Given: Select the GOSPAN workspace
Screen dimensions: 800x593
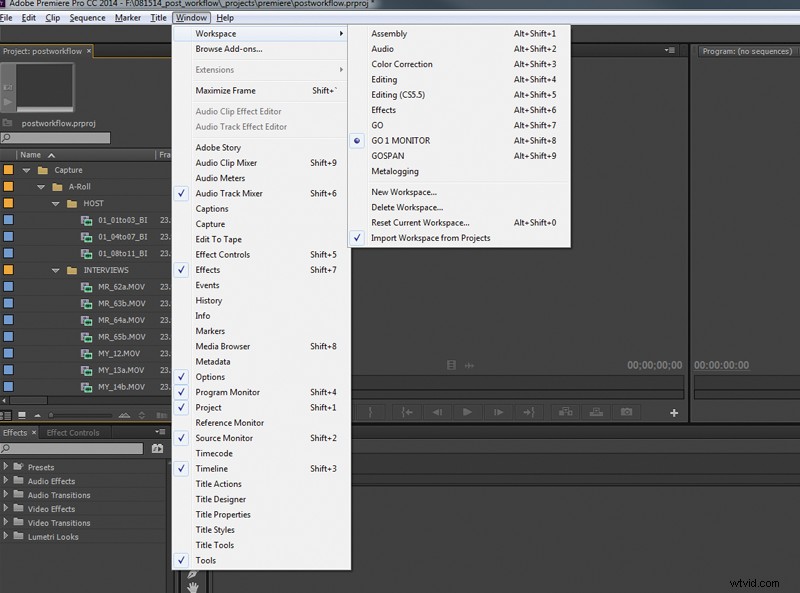Looking at the screenshot, I should click(x=389, y=155).
